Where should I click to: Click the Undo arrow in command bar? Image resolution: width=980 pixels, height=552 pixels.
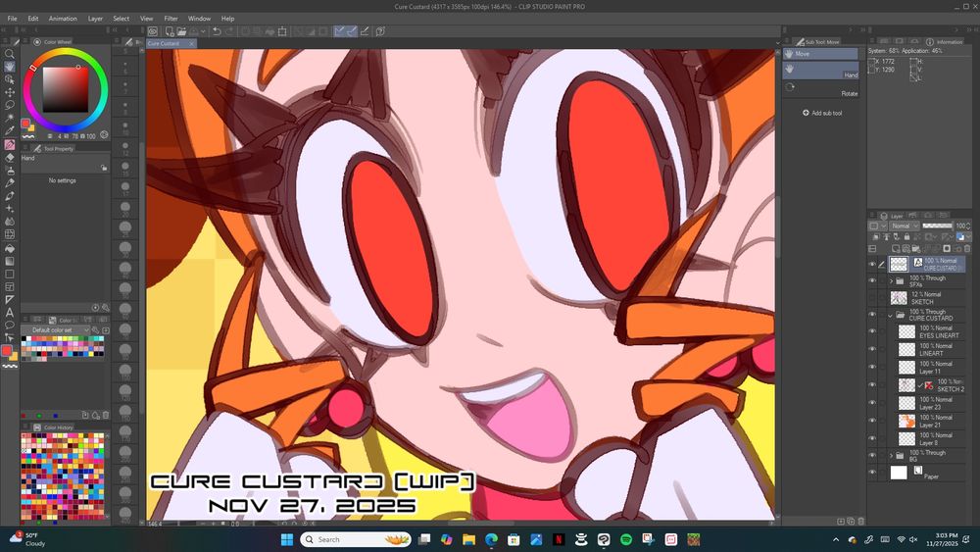click(217, 31)
